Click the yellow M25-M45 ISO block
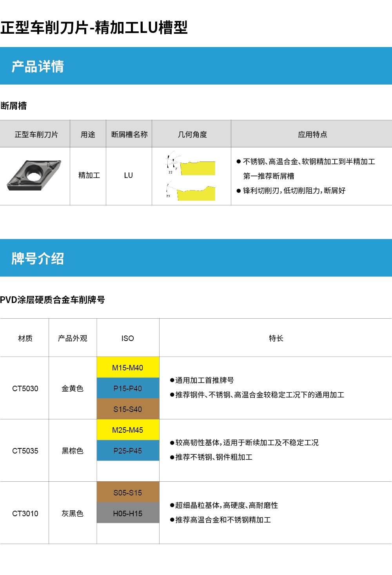The width and height of the screenshot is (392, 575). pos(128,430)
